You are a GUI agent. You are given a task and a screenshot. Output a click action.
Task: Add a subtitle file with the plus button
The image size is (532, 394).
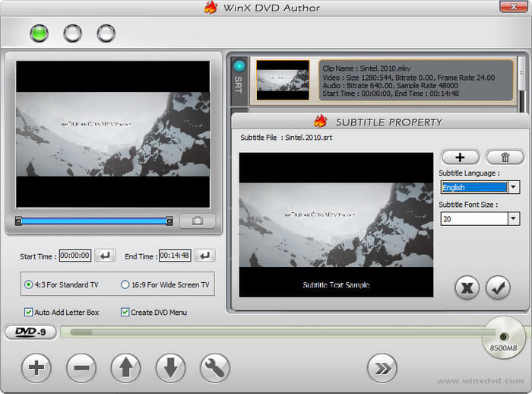460,157
